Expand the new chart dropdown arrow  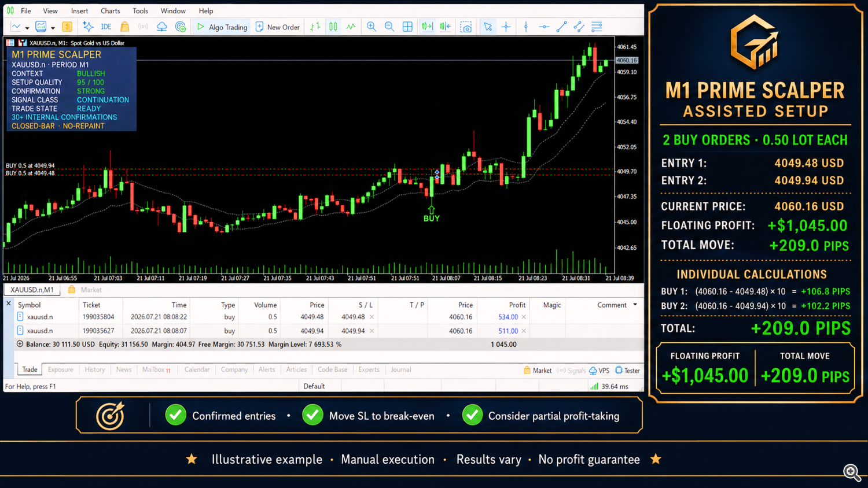[27, 28]
